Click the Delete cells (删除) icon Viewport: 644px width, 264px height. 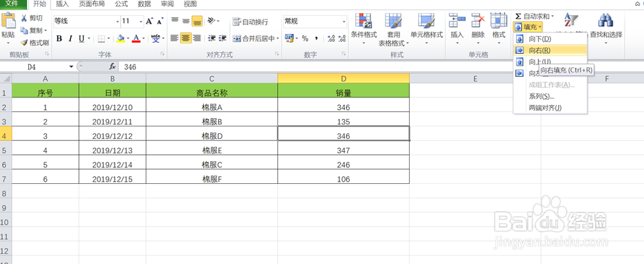[x=477, y=21]
